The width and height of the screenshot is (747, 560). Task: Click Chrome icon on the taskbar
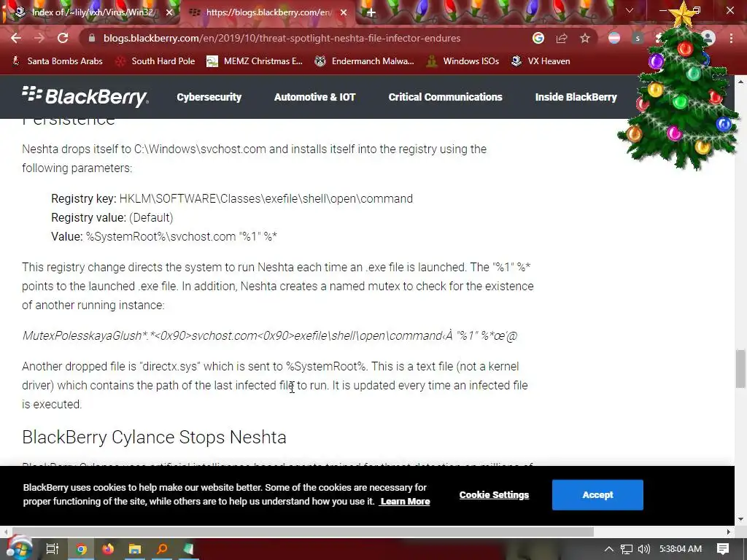[82, 549]
